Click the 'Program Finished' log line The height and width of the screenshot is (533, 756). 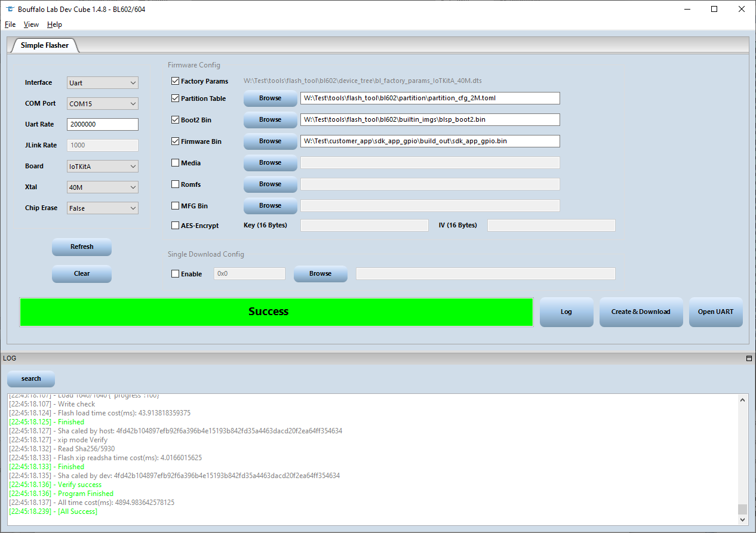pos(62,494)
